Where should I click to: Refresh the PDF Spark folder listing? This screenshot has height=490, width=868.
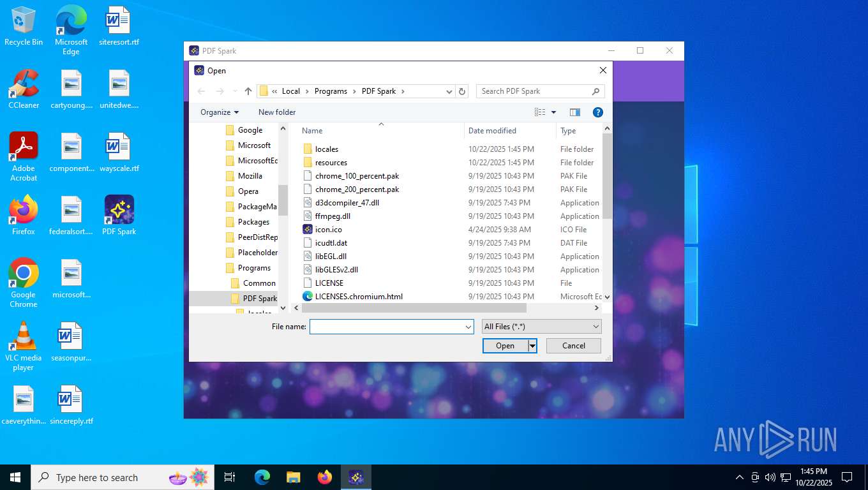click(x=462, y=91)
